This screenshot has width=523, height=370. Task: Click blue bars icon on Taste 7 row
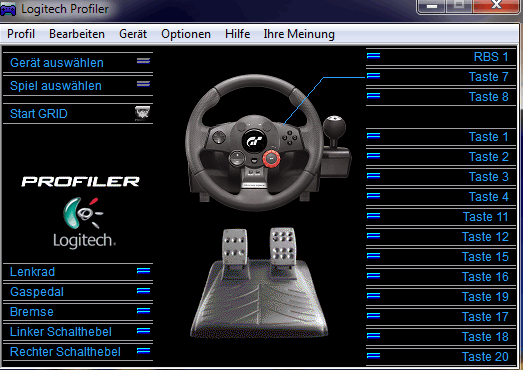click(x=374, y=76)
